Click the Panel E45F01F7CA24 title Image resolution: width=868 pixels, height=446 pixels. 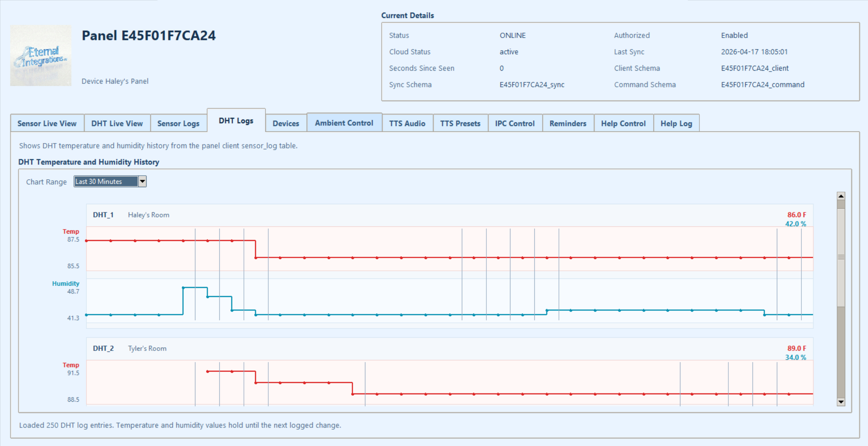tap(149, 35)
